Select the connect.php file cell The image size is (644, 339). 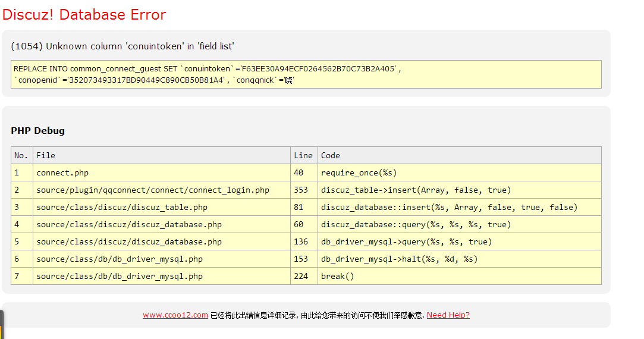click(x=62, y=172)
